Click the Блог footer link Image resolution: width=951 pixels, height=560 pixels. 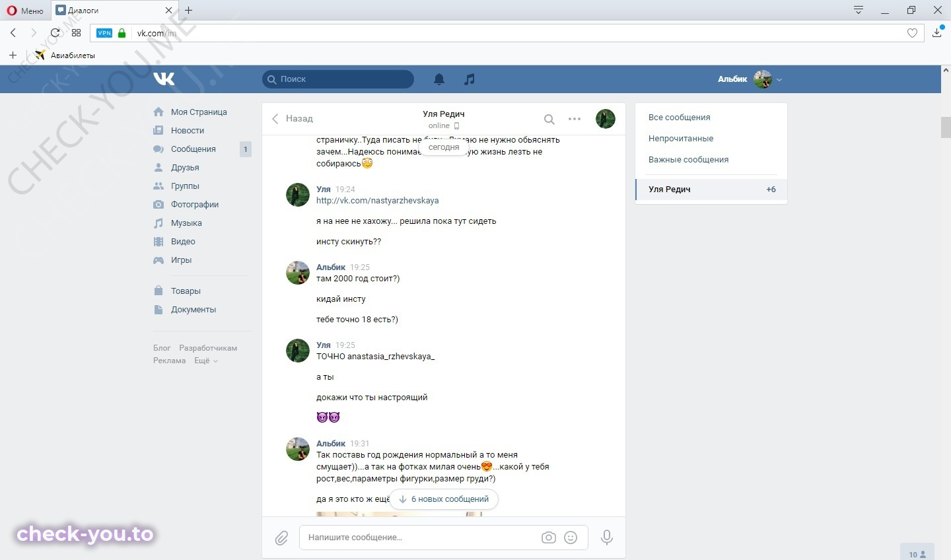coord(162,348)
